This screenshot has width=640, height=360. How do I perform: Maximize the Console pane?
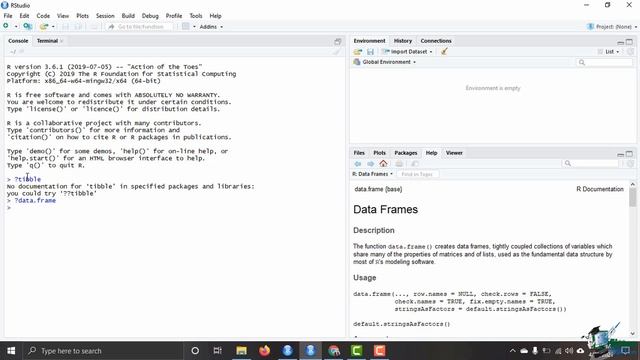(338, 41)
